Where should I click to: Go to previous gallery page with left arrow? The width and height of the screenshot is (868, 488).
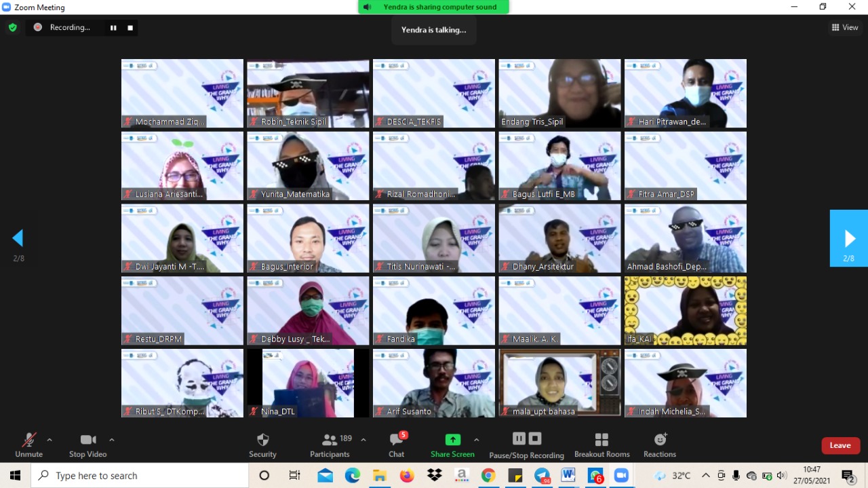coord(18,238)
